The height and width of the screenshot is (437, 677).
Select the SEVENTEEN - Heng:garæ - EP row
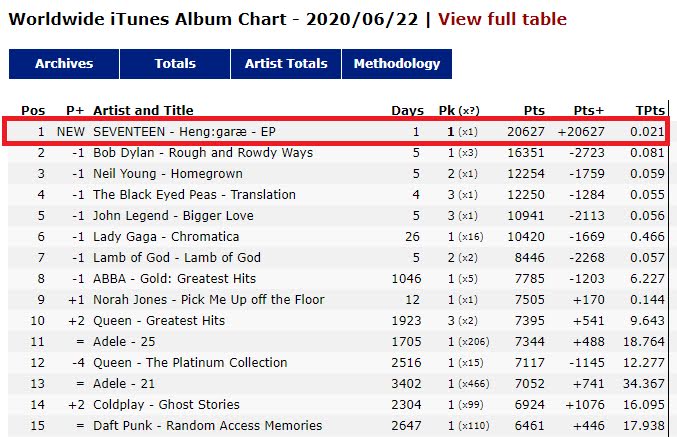tap(336, 131)
